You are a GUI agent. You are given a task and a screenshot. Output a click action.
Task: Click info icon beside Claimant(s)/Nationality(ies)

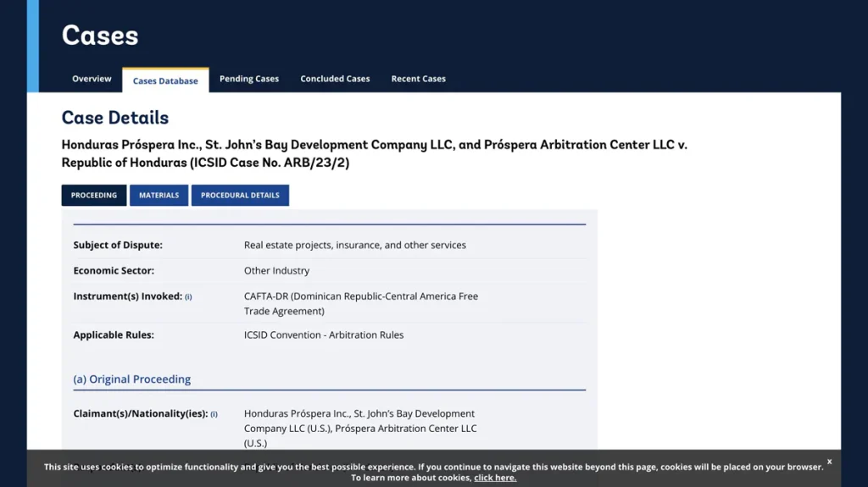point(214,414)
